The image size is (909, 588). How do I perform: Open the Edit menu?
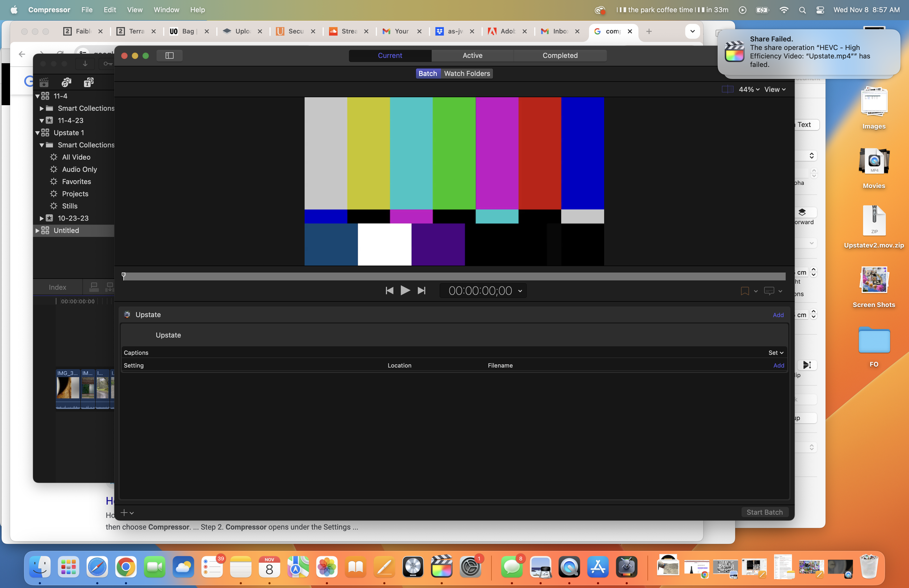pos(110,10)
